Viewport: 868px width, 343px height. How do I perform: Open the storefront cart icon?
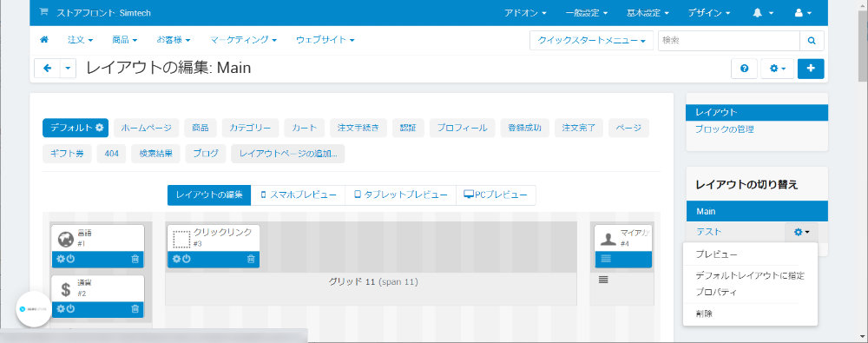43,12
